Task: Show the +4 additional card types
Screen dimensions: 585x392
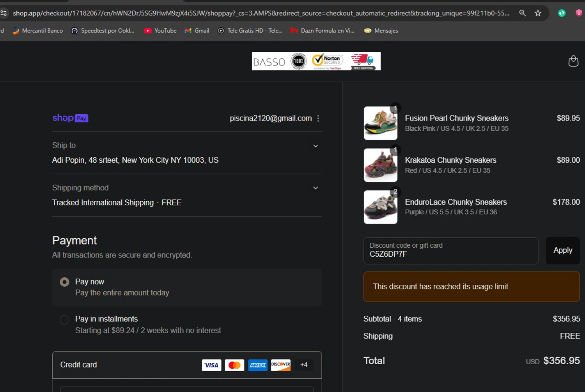Action: (x=304, y=365)
